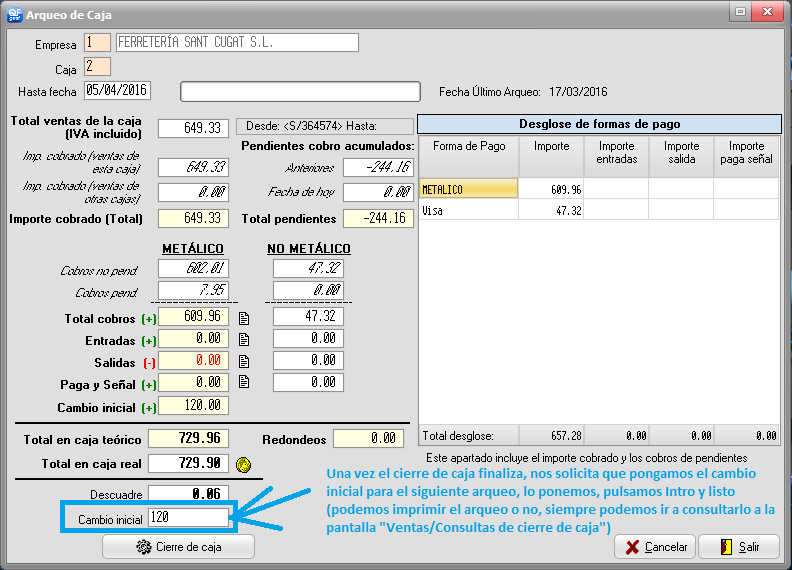Image resolution: width=792 pixels, height=570 pixels.
Task: Click the empty text box beside Hasta fecha
Action: 301,91
